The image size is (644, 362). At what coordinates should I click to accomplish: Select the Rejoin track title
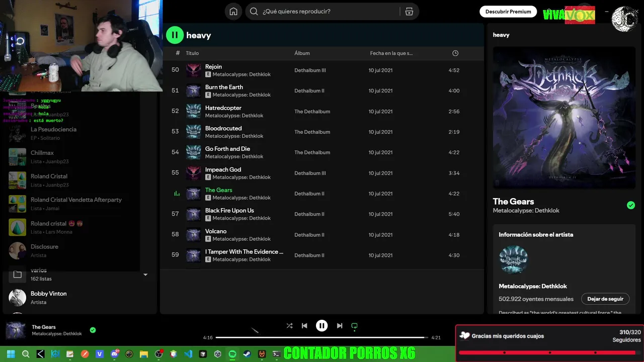tap(213, 66)
